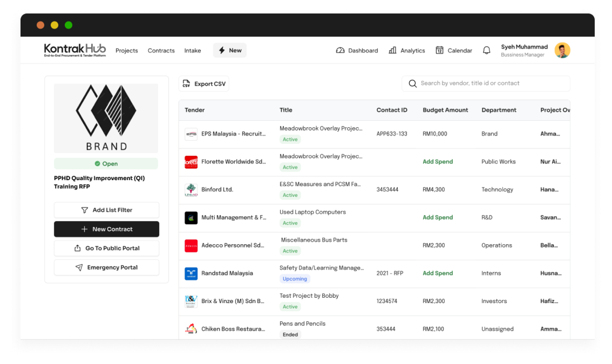Image resolution: width=612 pixels, height=364 pixels.
Task: Click the Calendar icon
Action: (x=439, y=50)
